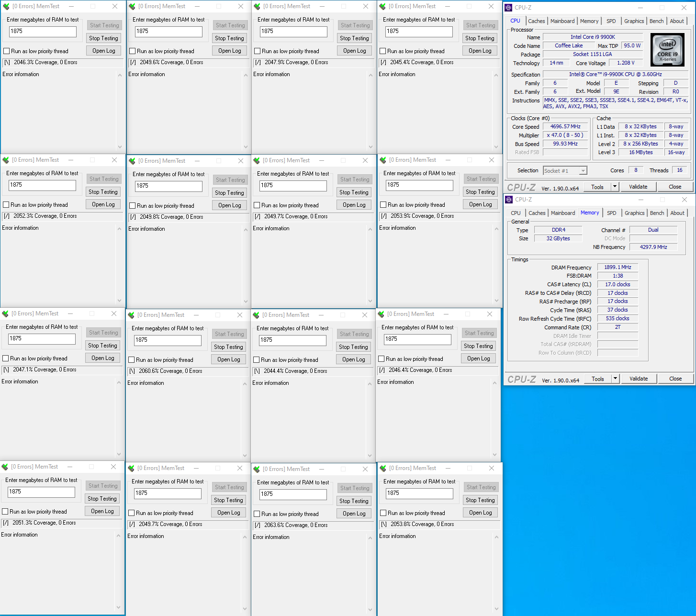The height and width of the screenshot is (616, 696).
Task: Click the Core Speed value 4696.57 MHz
Action: point(565,127)
